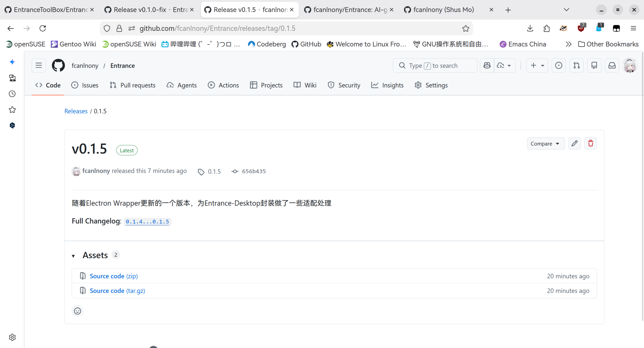Viewport: 644px width, 348px height.
Task: Click the Releases breadcrumb link
Action: 76,111
